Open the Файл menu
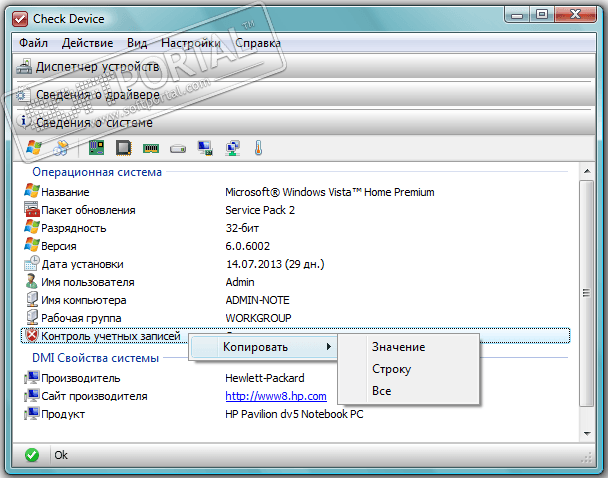 pos(33,43)
